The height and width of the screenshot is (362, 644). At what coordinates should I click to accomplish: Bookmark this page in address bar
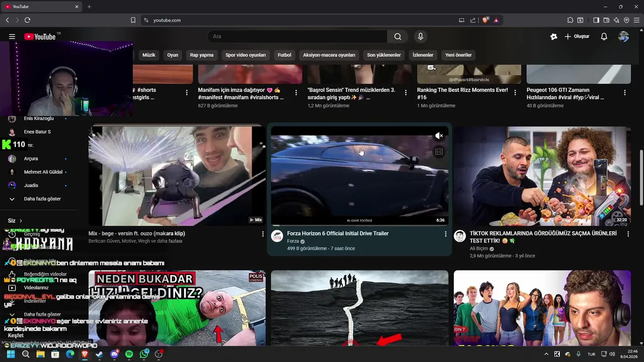(x=133, y=20)
